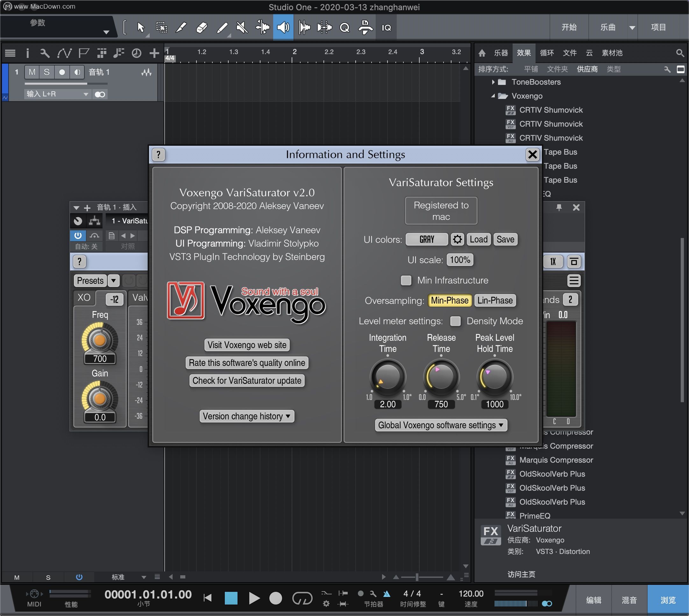Toggle metronome click icon
The image size is (689, 616).
pos(387,594)
